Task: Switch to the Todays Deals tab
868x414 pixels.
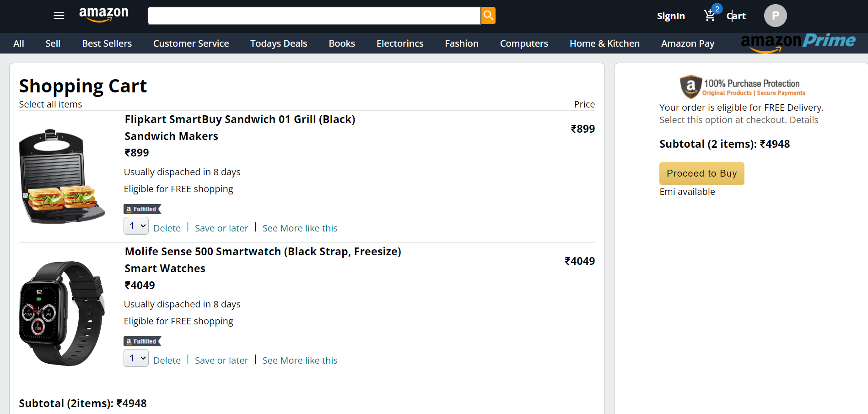Action: click(278, 43)
